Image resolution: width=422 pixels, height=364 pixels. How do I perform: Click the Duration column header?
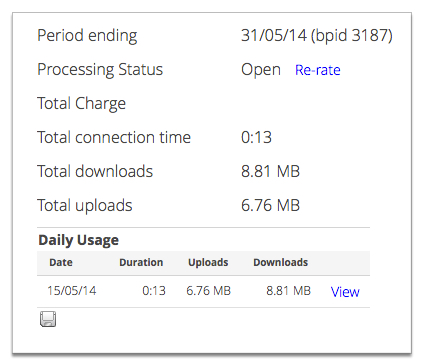[141, 262]
